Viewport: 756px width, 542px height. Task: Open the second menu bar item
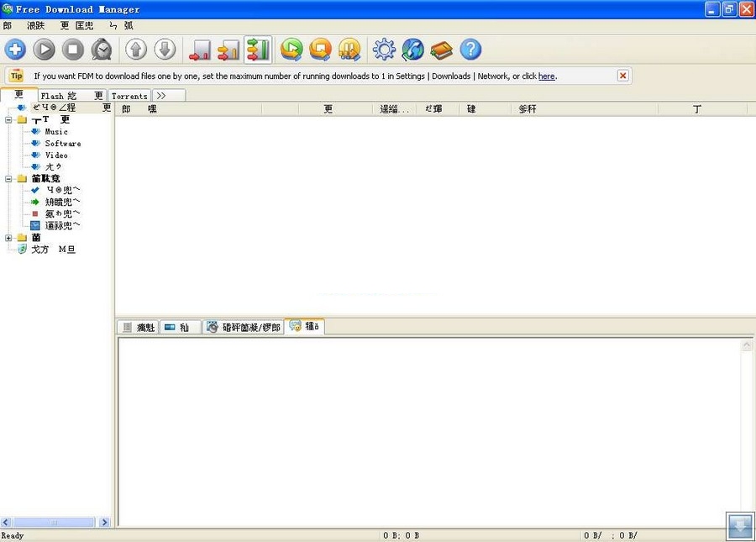(x=35, y=25)
